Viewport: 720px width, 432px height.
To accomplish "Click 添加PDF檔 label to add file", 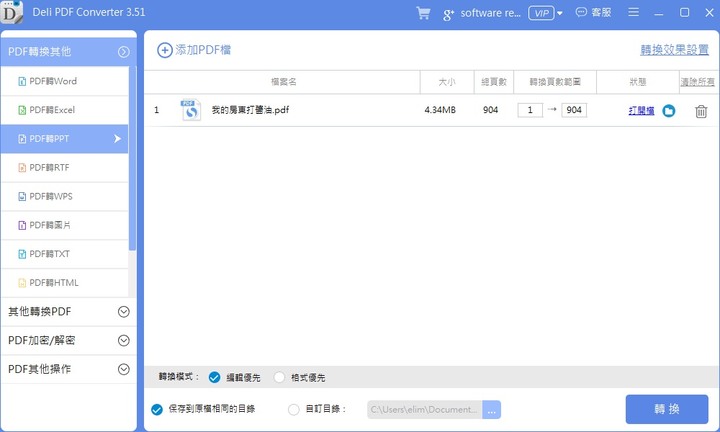I will click(x=203, y=50).
